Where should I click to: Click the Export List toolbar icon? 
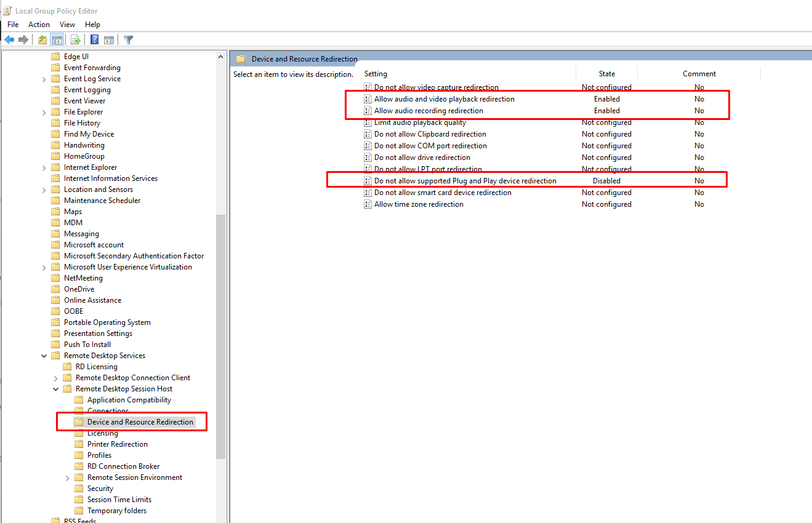(76, 40)
